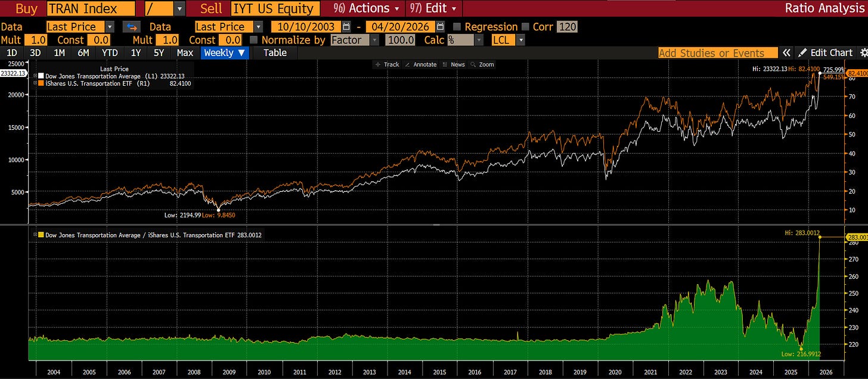Click the Low: 216.9912 ratio marker label
The width and height of the screenshot is (868, 379).
click(801, 354)
